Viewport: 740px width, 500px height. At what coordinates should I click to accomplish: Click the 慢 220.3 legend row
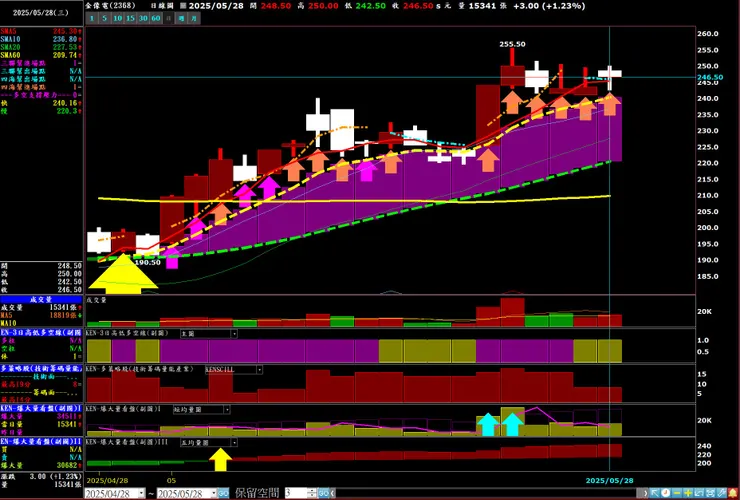(x=42, y=111)
